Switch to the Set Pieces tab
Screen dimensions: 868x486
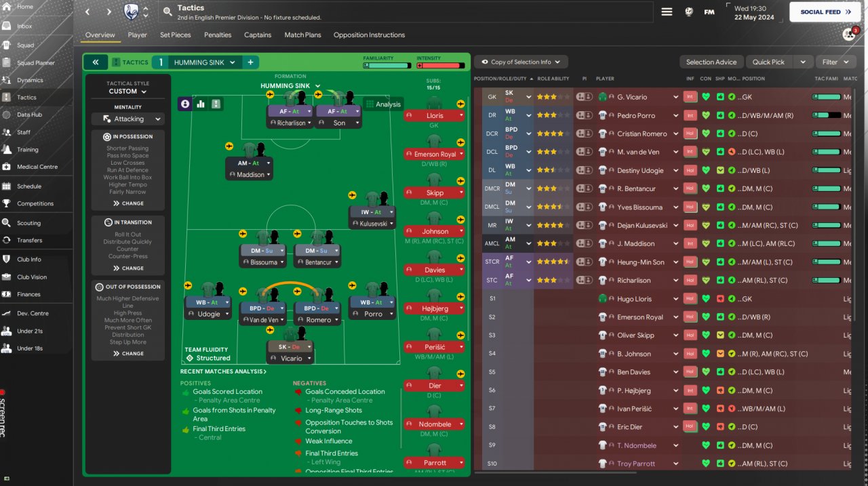click(x=175, y=35)
